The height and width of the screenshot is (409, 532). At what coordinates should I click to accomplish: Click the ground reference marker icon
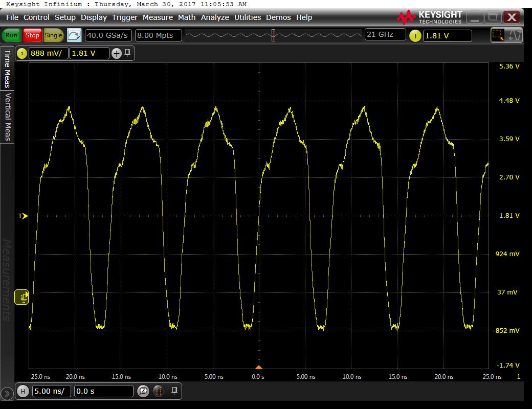22,296
